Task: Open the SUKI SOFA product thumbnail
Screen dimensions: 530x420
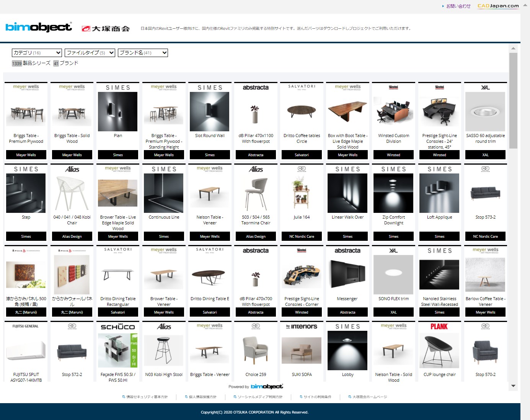Action: pos(302,350)
